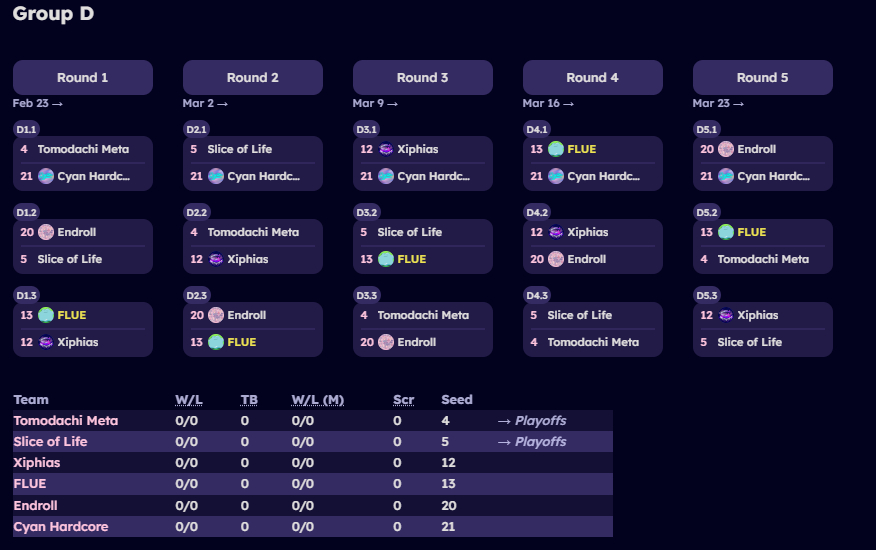
Task: Click Endroll logo in match D5.1
Action: coord(726,150)
